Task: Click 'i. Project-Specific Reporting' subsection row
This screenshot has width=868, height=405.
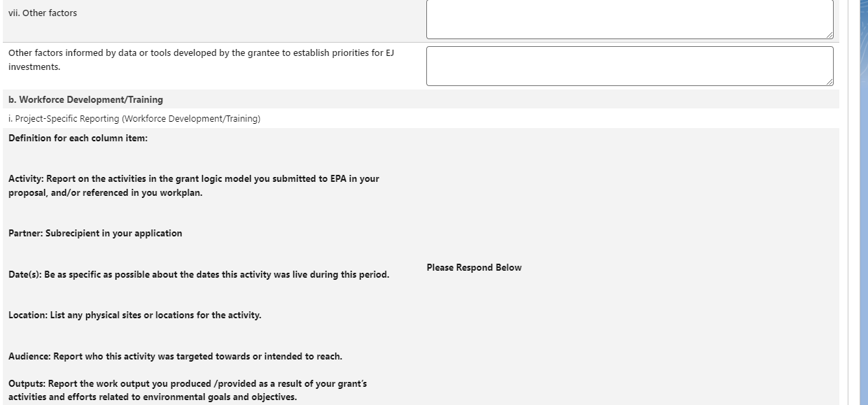Action: point(134,119)
